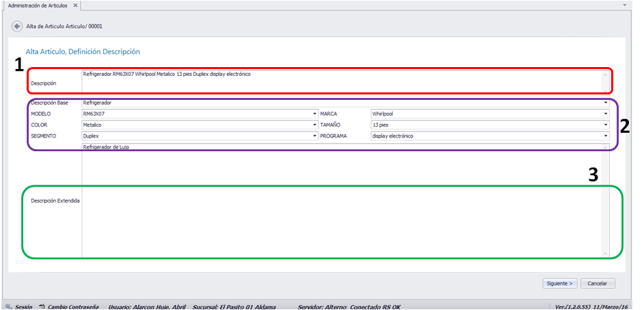Viewport: 644px width, 310px height.
Task: Click the Descripción field scrollbar up arrow
Action: [606, 75]
